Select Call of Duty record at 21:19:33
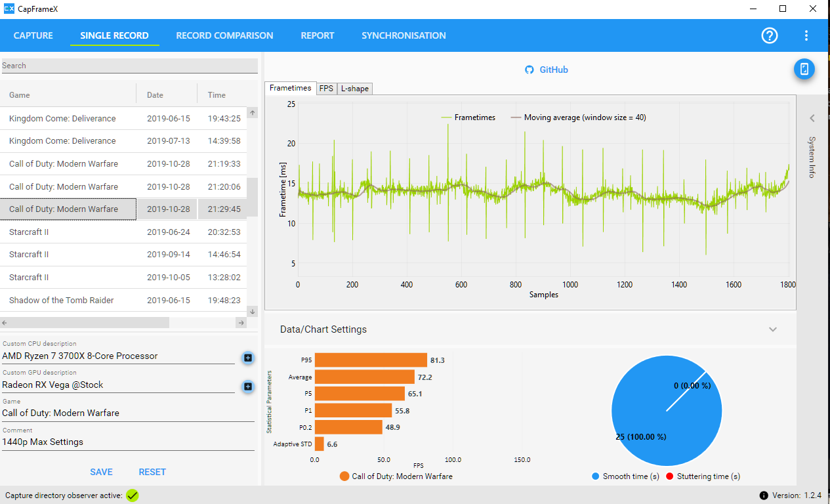The image size is (830, 504). pyautogui.click(x=123, y=164)
